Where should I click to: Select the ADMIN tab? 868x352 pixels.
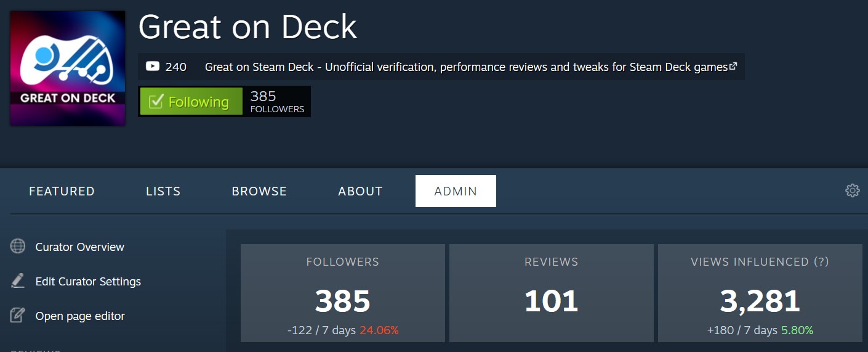[x=456, y=191]
